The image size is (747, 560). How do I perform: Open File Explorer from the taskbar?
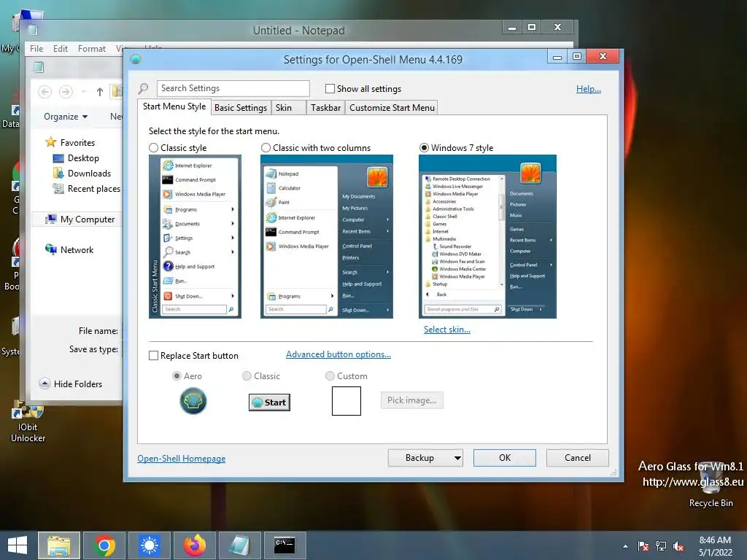(59, 545)
